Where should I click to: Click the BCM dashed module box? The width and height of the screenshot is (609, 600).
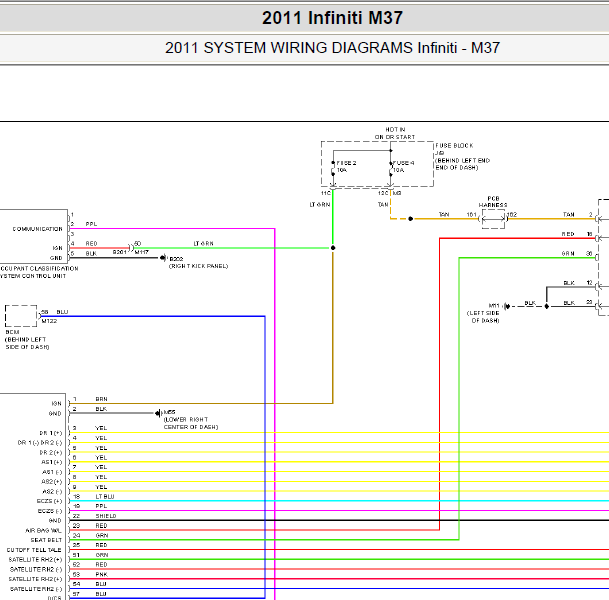tap(21, 316)
